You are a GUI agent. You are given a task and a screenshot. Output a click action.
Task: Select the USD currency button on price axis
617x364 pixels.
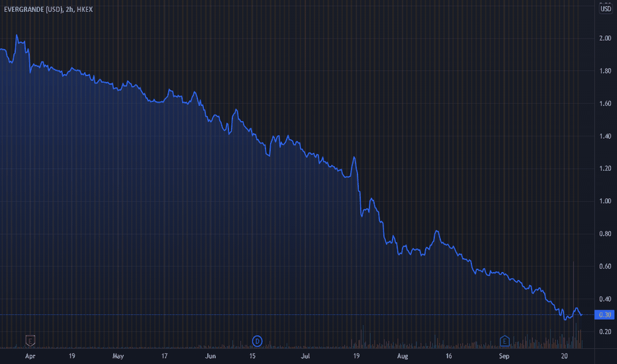(606, 9)
